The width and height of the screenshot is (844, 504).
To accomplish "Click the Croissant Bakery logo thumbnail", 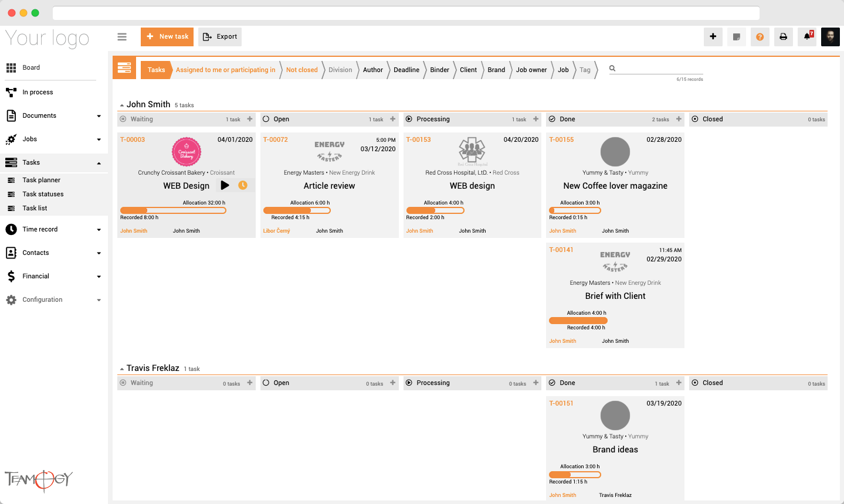I will 187,152.
